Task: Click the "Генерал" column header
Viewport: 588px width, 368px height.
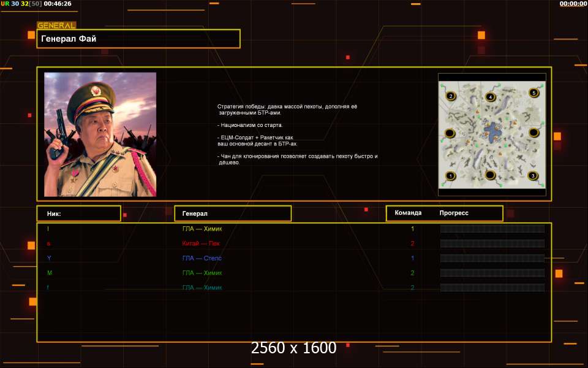Action: coord(233,213)
